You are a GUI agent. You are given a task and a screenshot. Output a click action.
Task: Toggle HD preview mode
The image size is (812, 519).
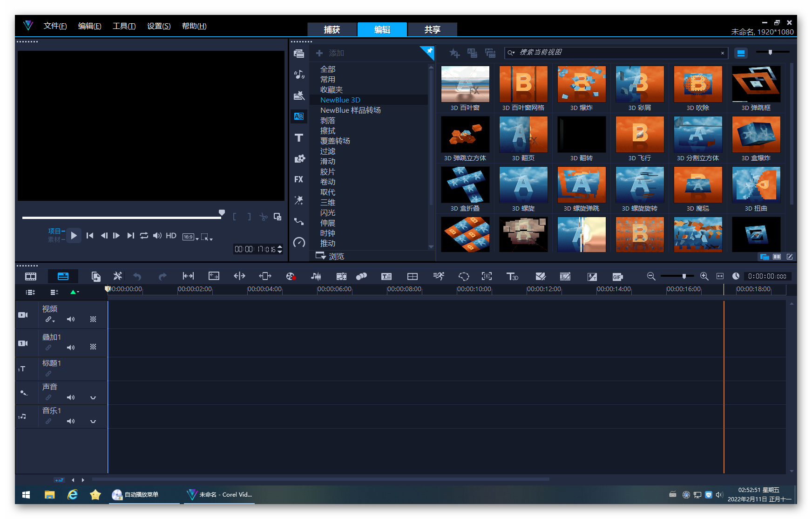(x=171, y=236)
